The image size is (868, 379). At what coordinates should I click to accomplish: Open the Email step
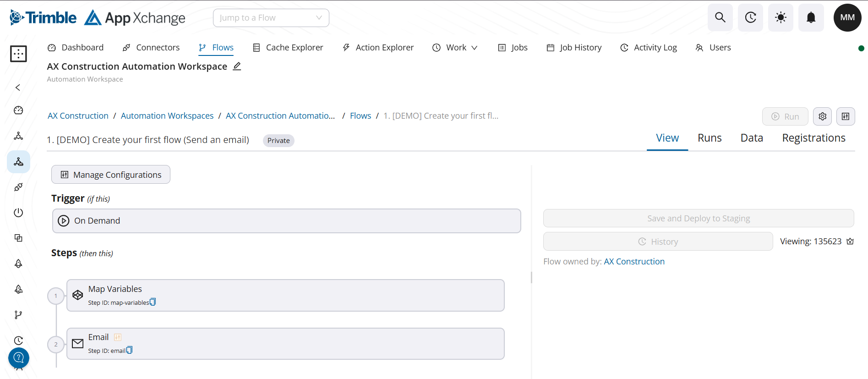point(285,344)
